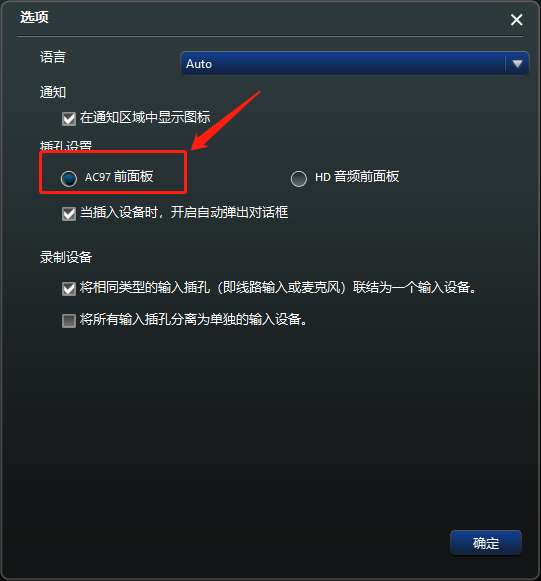
Task: Click the 通知 section heading
Action: (x=53, y=92)
